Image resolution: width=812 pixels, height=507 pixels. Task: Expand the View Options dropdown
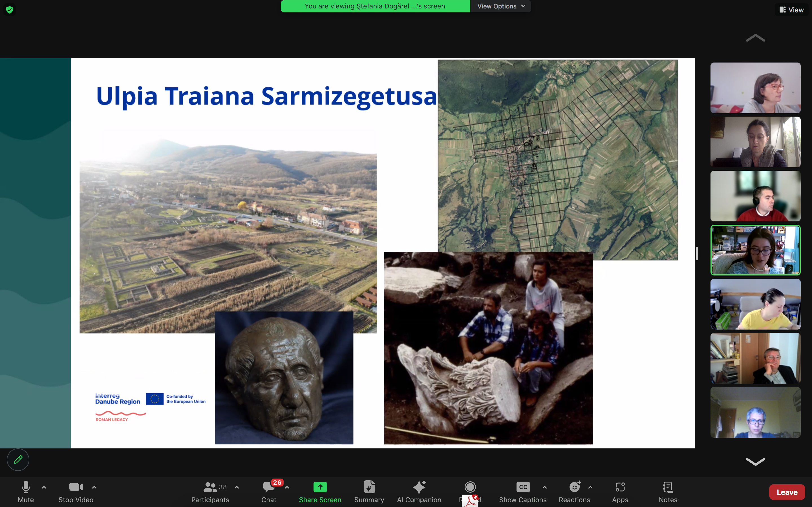pyautogui.click(x=501, y=6)
